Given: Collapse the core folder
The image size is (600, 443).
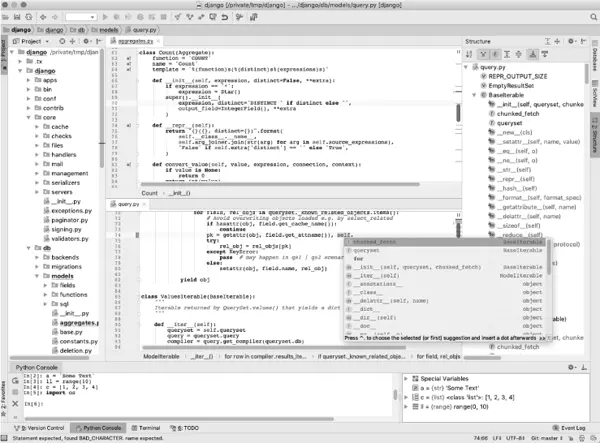Looking at the screenshot, I should pyautogui.click(x=28, y=117).
